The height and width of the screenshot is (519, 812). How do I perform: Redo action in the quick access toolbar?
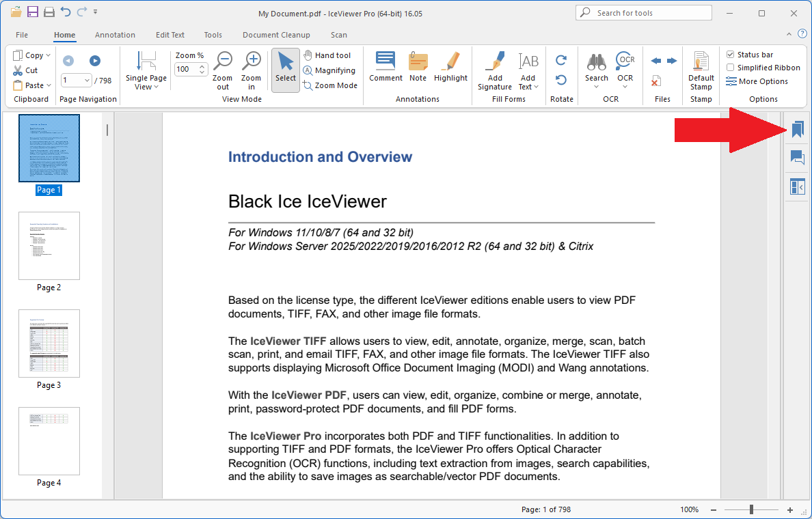tap(81, 12)
